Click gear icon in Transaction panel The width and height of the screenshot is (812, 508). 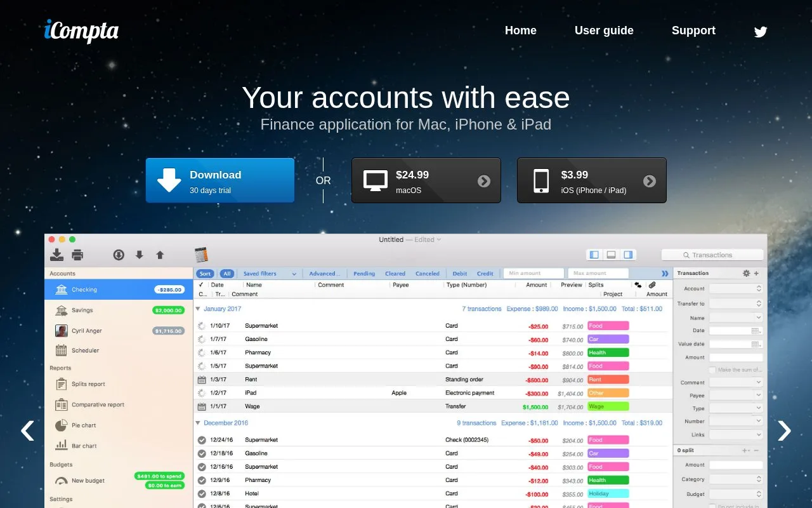(746, 273)
